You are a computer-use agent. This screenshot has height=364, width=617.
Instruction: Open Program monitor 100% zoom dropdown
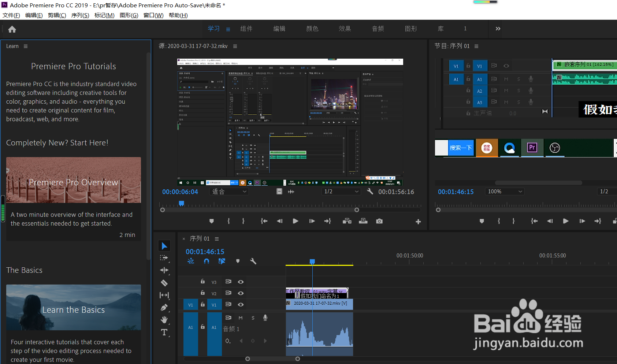(x=505, y=192)
